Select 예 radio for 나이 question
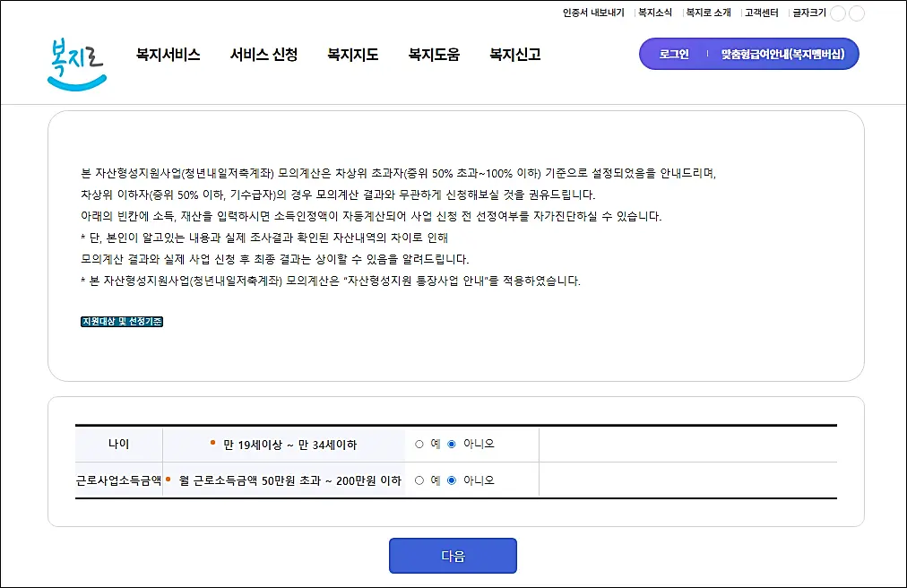This screenshot has height=588, width=907. tap(418, 443)
